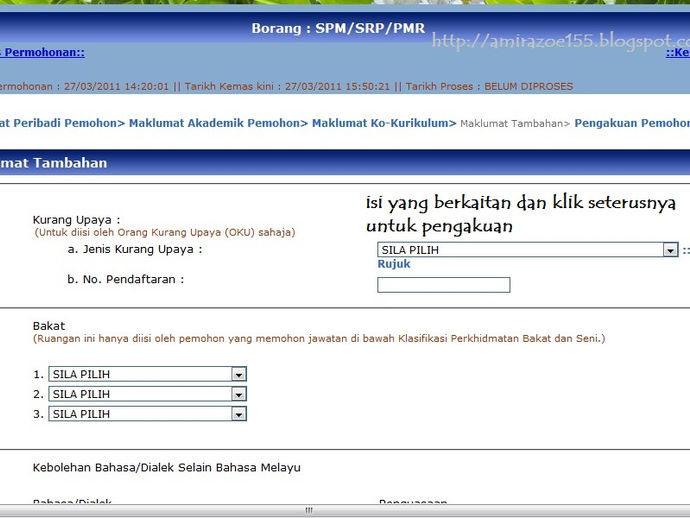Open the Permohonan link at top left
690x518 pixels.
[42, 52]
